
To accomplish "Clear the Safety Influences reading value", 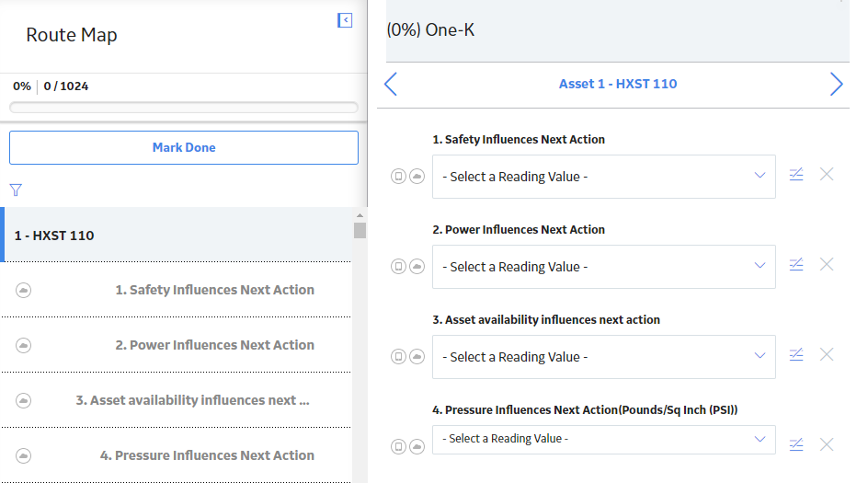I will (x=827, y=175).
